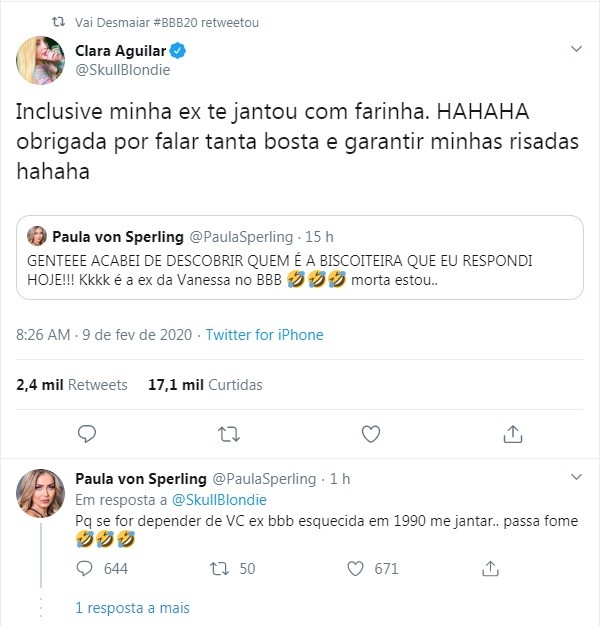Like Clara Aguilar's main tweet
Viewport: 600px width, 626px height.
pyautogui.click(x=371, y=433)
